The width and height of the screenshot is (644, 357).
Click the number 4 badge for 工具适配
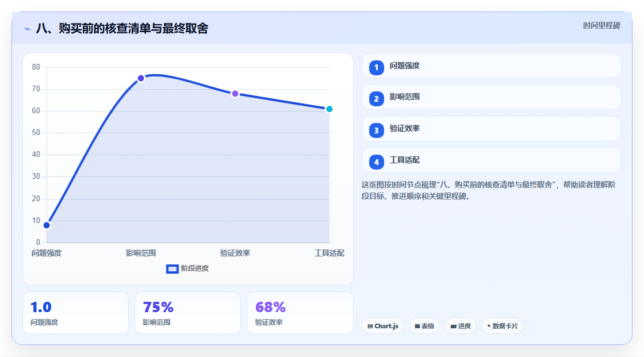[x=376, y=162]
